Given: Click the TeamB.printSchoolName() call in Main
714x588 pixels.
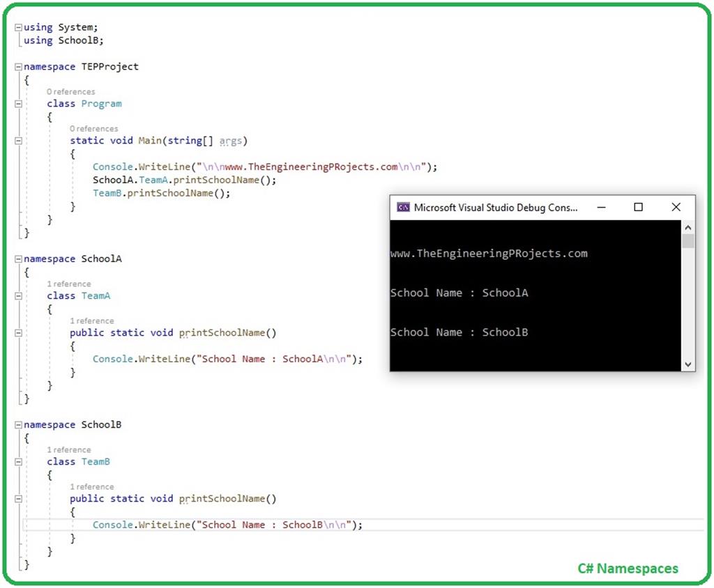Looking at the screenshot, I should click(x=161, y=193).
